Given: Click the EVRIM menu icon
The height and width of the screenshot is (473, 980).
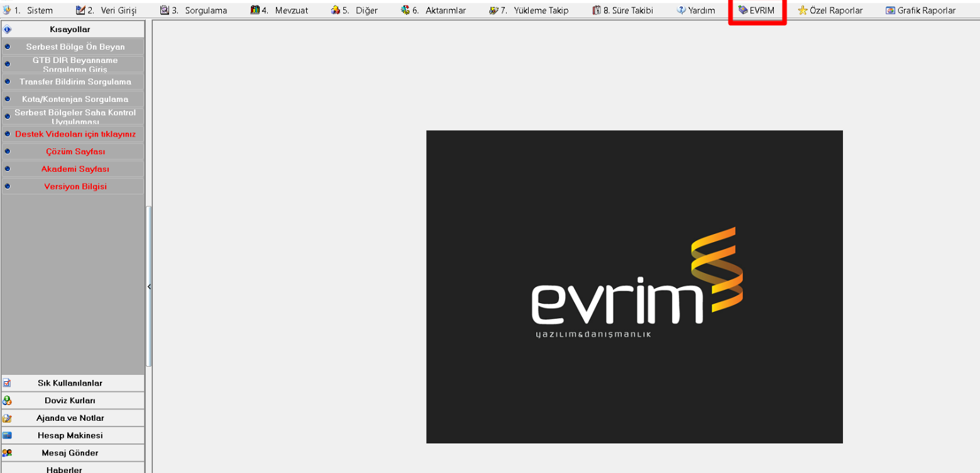Looking at the screenshot, I should coord(743,10).
